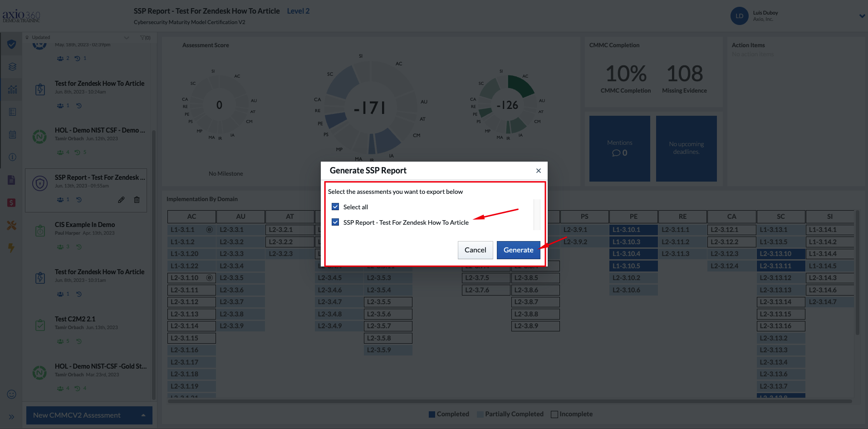Expand New CMMCV2 Assessment arrow
868x429 pixels.
coord(143,415)
